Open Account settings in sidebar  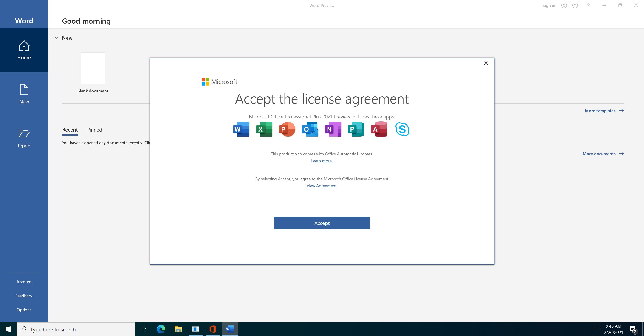point(24,282)
